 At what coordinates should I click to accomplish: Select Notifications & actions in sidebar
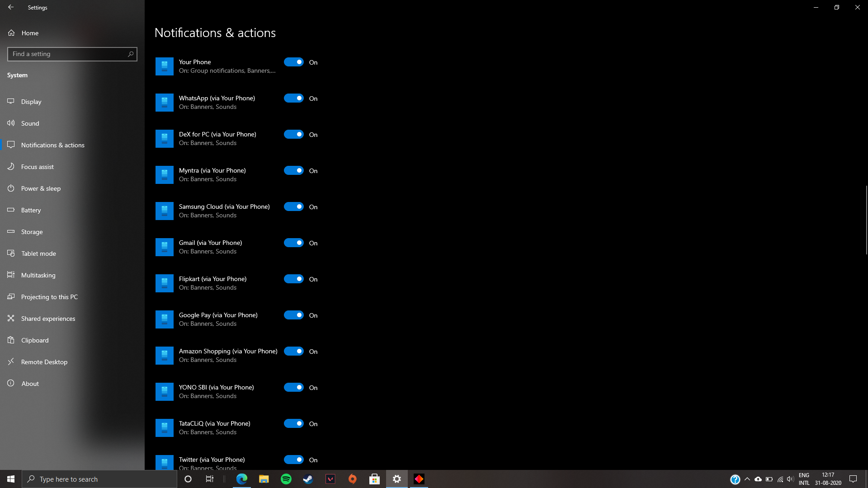tap(72, 145)
